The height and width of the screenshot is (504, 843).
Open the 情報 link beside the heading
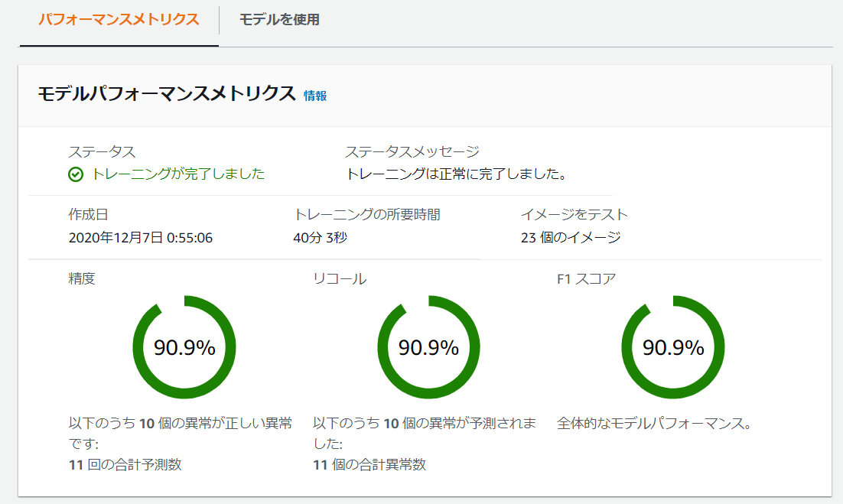[315, 96]
